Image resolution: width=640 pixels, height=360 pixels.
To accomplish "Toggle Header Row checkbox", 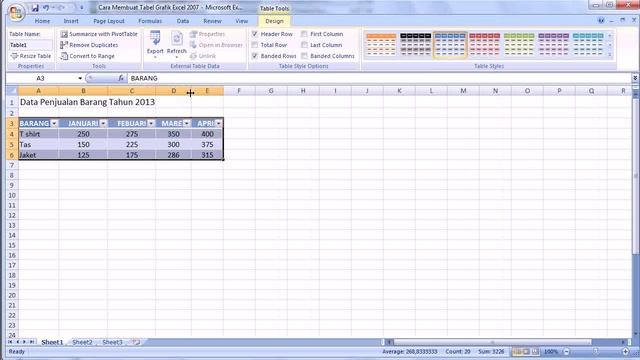I will point(255,34).
